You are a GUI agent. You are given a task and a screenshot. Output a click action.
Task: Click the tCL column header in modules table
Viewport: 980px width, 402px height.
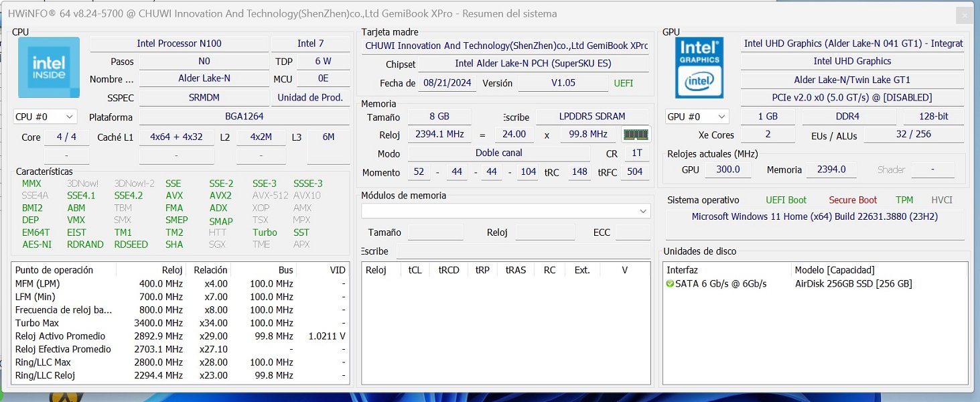[x=415, y=270]
